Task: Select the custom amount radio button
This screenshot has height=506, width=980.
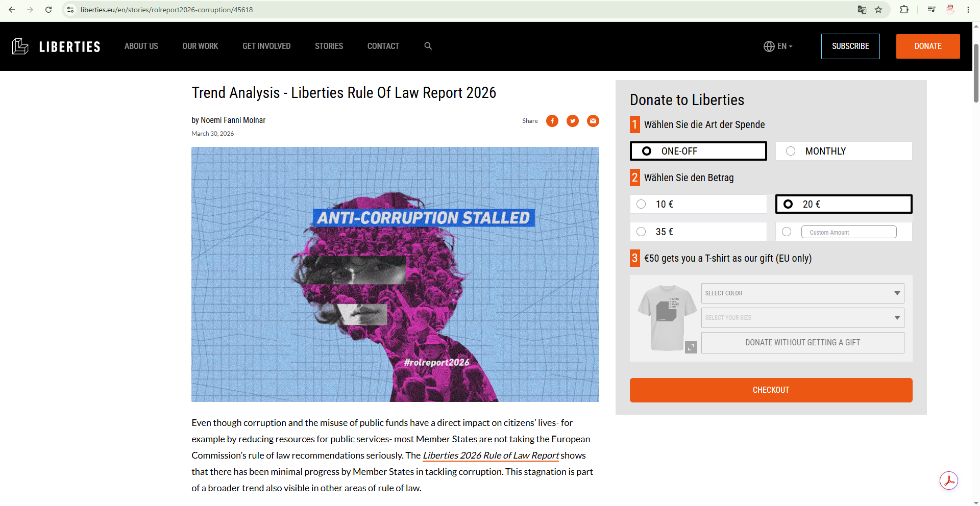Action: pos(787,232)
